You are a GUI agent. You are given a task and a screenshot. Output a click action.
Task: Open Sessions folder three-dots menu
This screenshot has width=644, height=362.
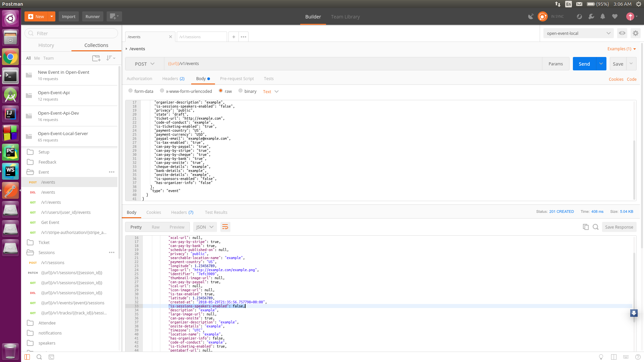click(x=112, y=252)
